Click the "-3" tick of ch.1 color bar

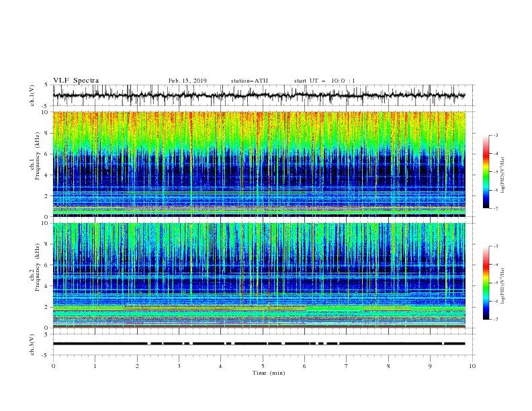(x=495, y=135)
